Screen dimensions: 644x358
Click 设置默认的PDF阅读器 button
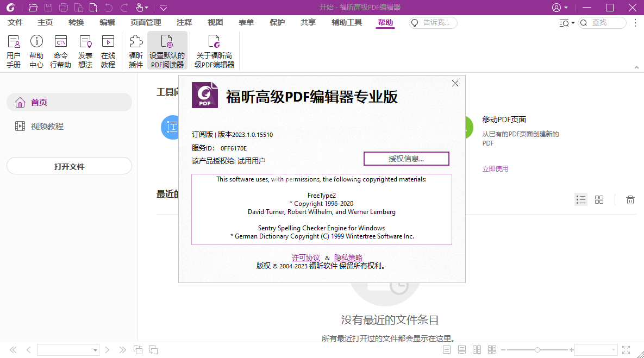167,51
